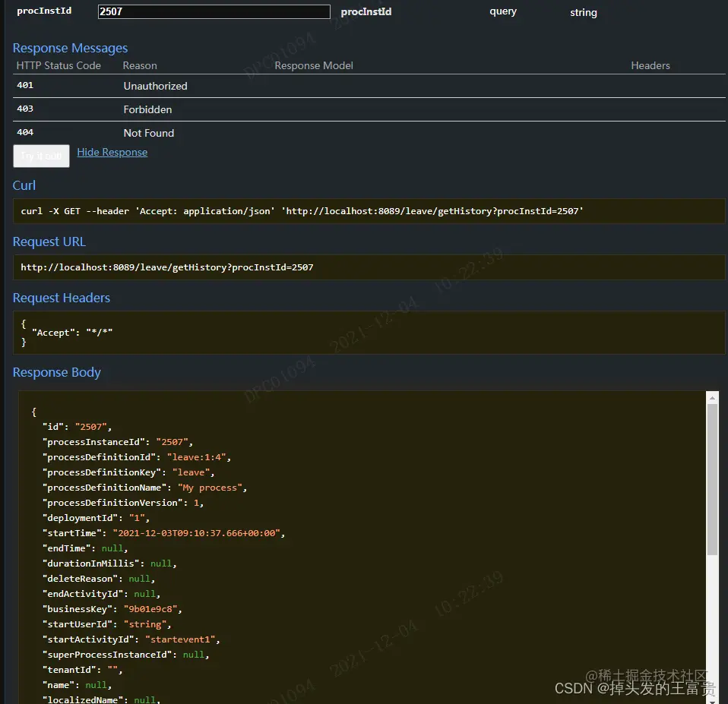Click the Unauthorized reason text
728x704 pixels.
156,87
